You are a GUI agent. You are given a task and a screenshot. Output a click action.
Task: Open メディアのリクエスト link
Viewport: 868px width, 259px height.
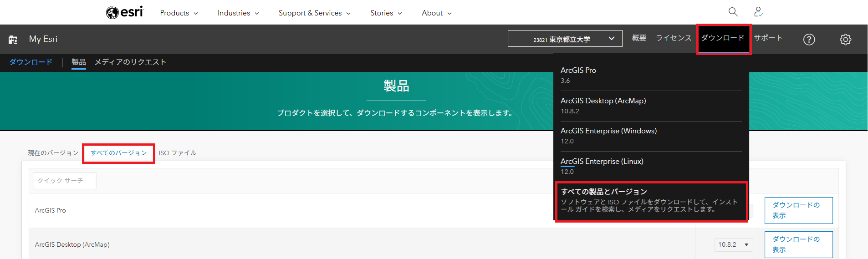(x=130, y=62)
